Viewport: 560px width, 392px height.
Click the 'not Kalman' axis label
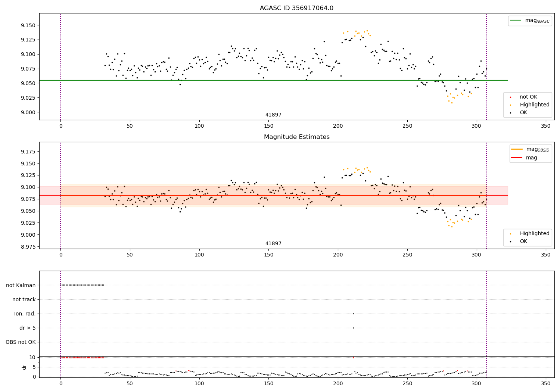tap(21, 286)
